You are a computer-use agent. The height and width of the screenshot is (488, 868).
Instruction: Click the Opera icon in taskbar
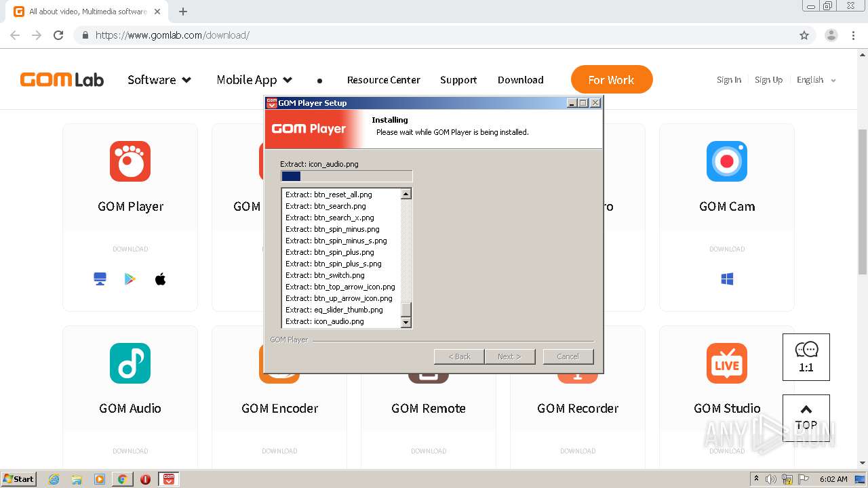(x=145, y=479)
